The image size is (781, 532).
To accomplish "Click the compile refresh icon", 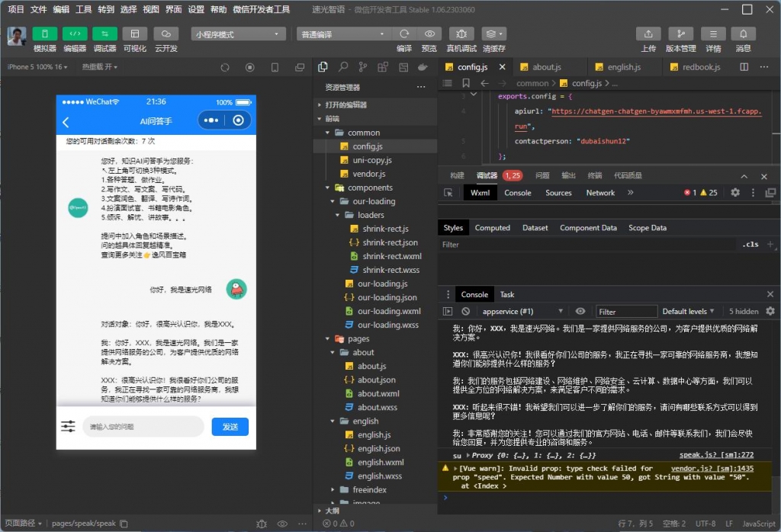I will (404, 34).
